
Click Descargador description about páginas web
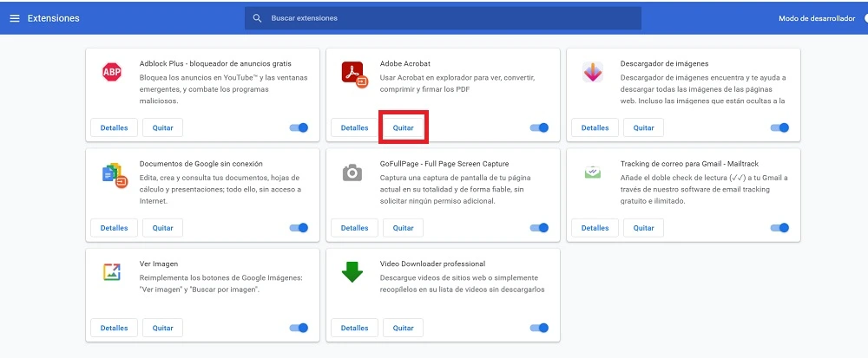pos(702,89)
